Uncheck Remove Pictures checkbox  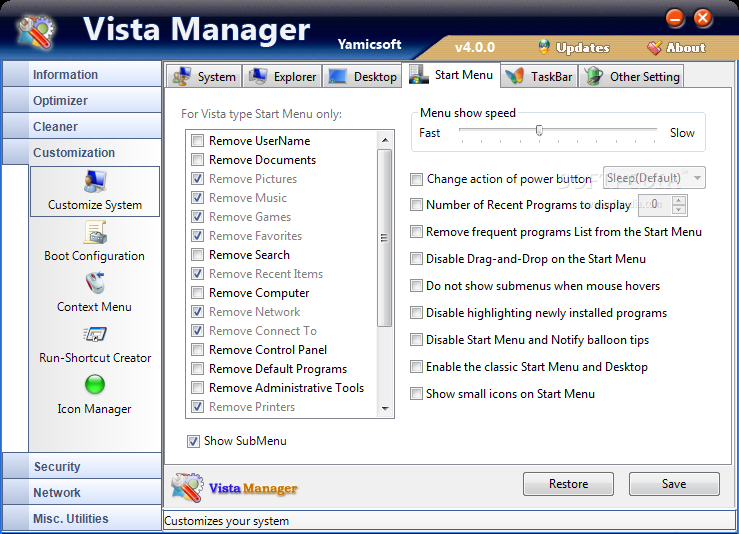(x=197, y=179)
